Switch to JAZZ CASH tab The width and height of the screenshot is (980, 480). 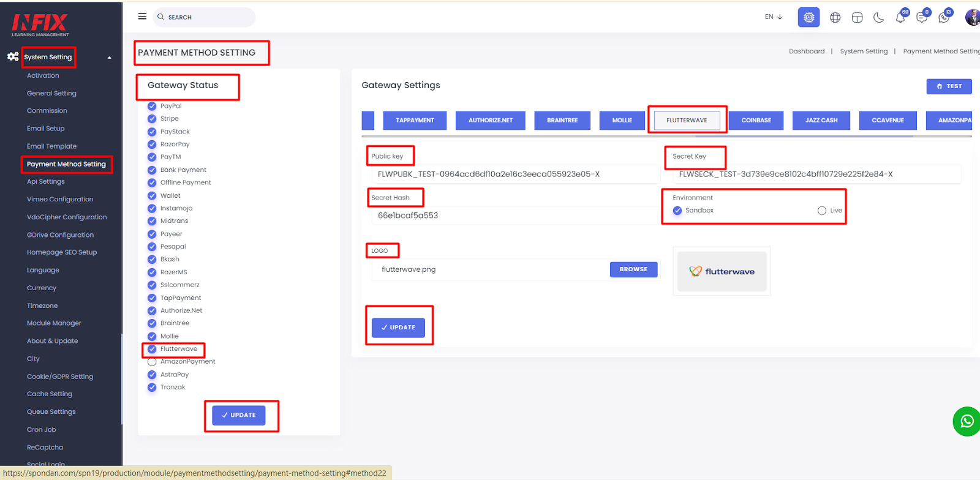click(821, 121)
